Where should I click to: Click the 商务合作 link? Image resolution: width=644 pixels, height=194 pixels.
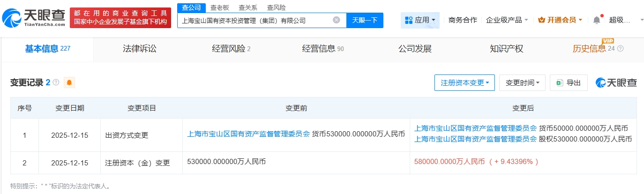point(463,20)
